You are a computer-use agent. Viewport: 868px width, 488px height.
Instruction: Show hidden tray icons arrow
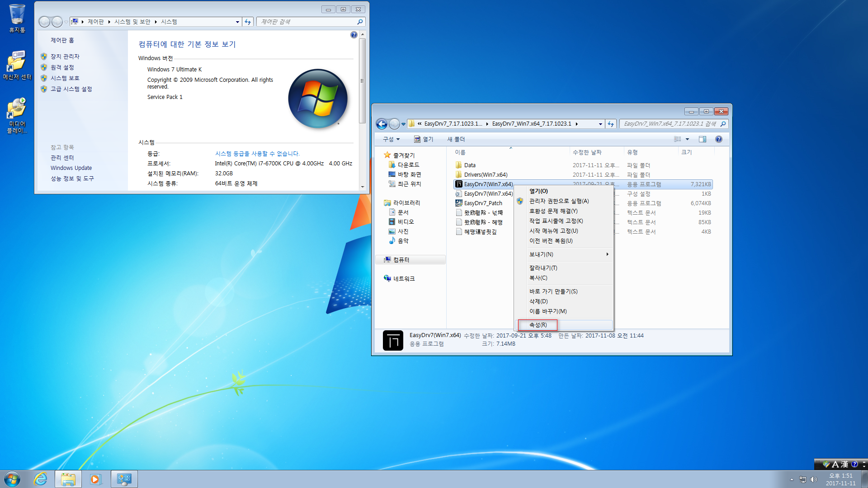coord(792,479)
